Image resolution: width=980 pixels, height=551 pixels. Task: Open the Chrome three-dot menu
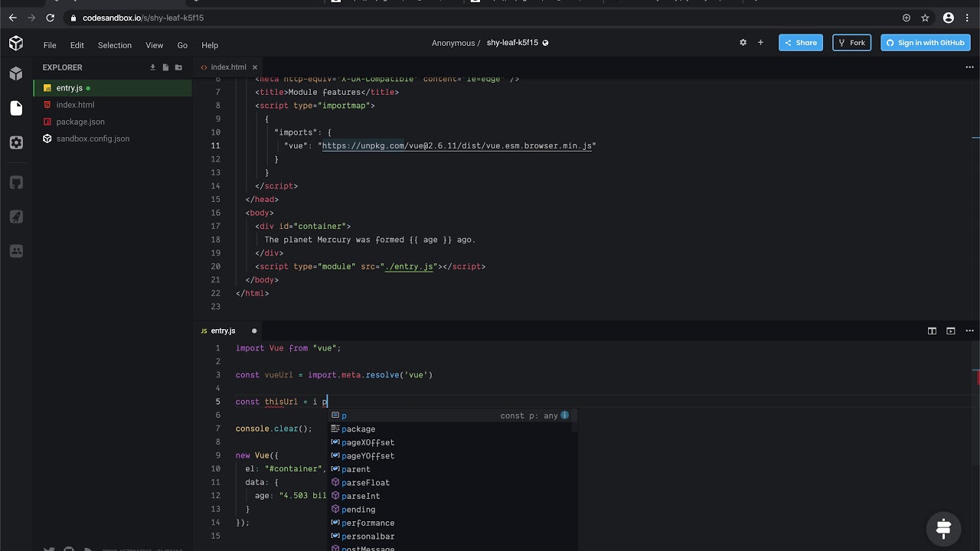click(x=968, y=18)
